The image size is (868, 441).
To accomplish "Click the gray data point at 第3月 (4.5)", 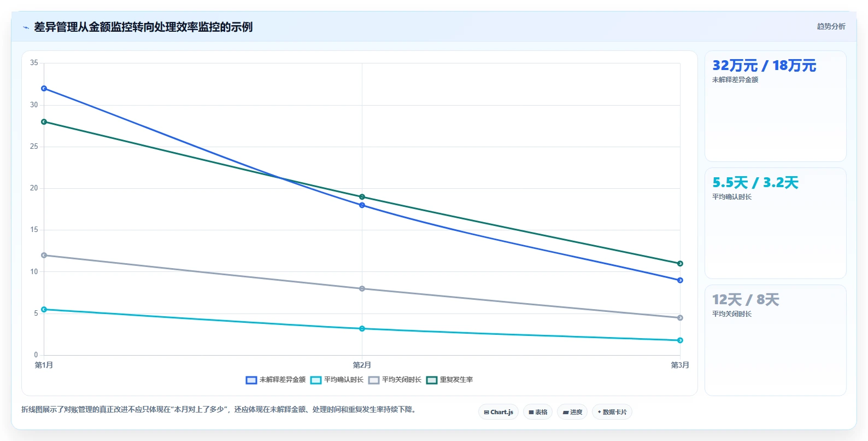I will (x=680, y=318).
